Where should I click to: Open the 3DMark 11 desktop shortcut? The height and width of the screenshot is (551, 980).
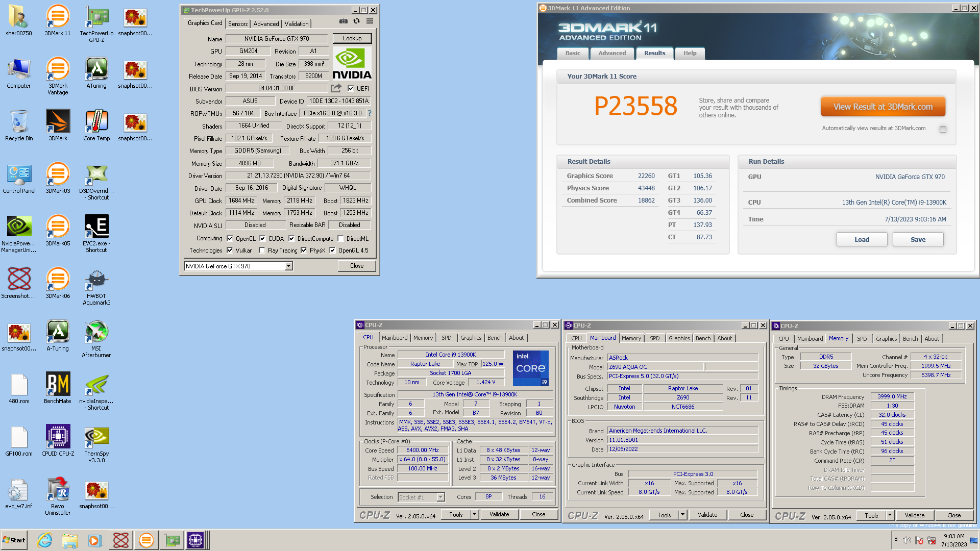click(x=58, y=20)
